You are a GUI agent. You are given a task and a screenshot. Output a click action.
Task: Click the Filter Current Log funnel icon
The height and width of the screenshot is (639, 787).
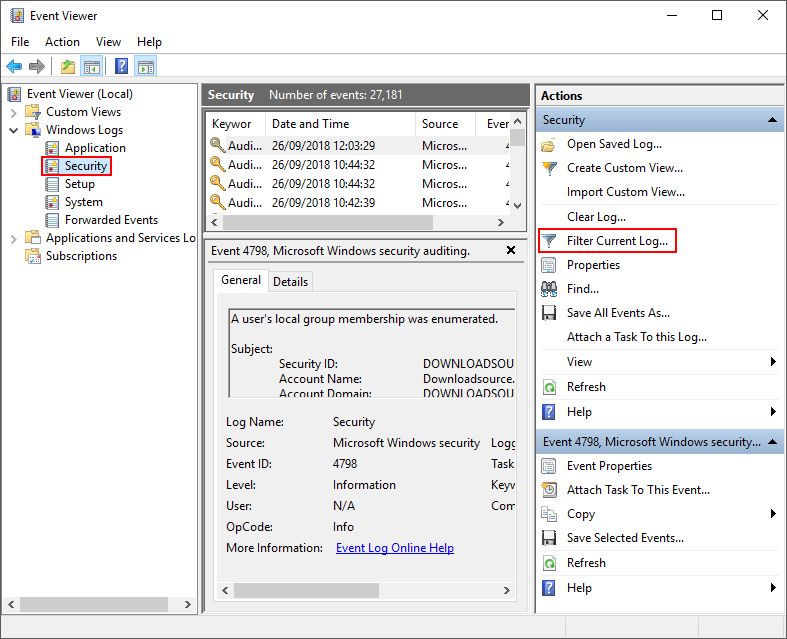(x=549, y=241)
